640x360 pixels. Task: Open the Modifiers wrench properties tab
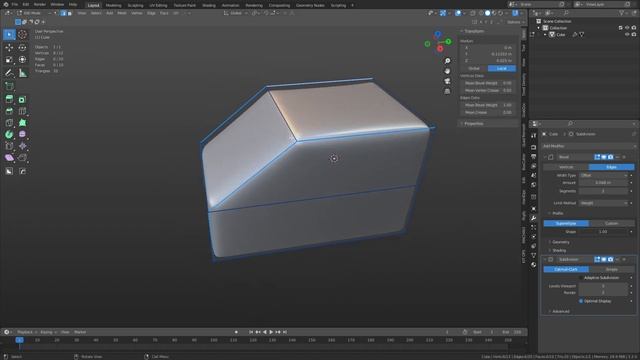coord(533,218)
